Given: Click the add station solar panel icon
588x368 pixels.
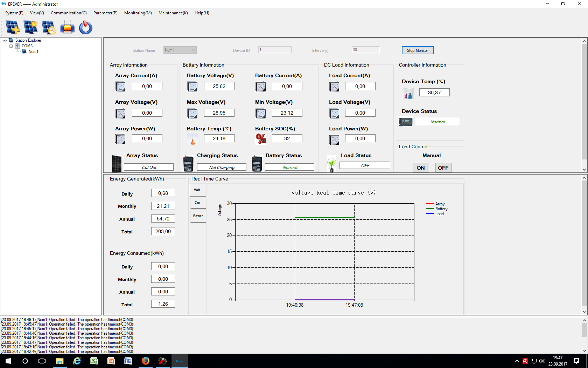Looking at the screenshot, I should (13, 27).
